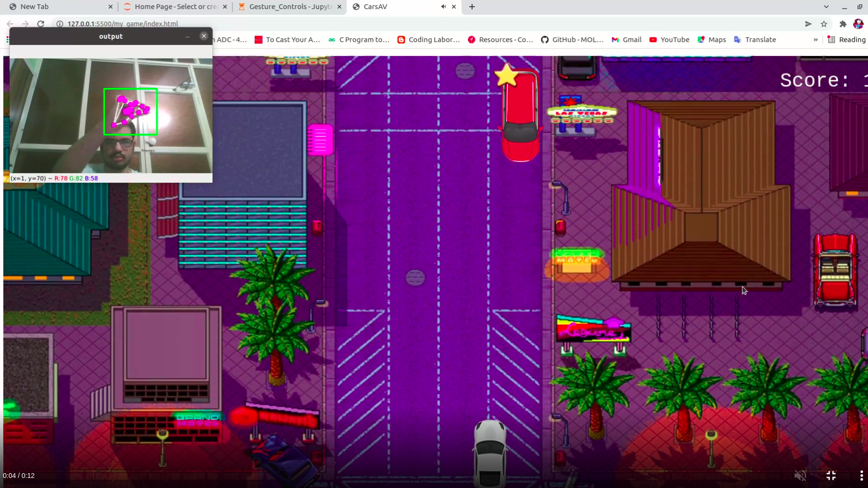Go forward to the next page
This screenshot has width=868, height=488.
(x=25, y=23)
